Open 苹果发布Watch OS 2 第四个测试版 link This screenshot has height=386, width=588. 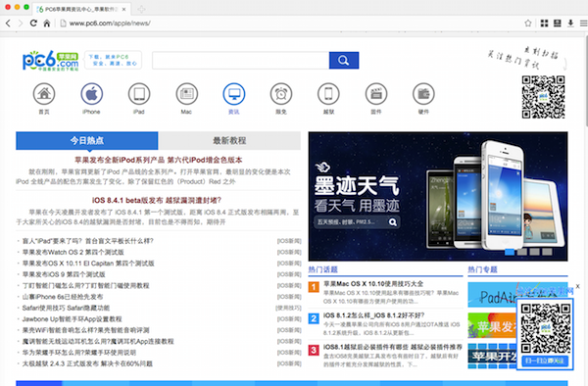(x=73, y=252)
